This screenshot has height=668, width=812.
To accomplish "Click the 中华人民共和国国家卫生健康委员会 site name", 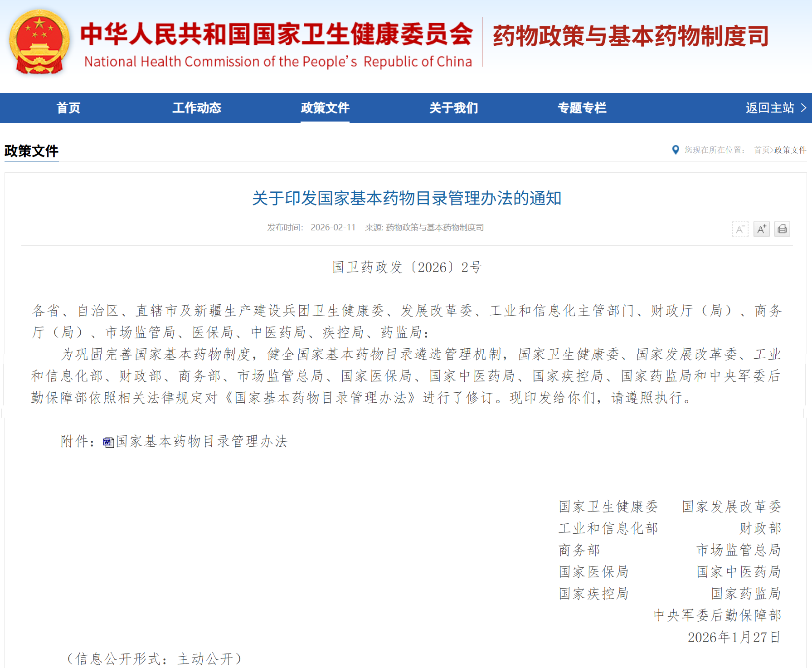I will click(x=277, y=34).
